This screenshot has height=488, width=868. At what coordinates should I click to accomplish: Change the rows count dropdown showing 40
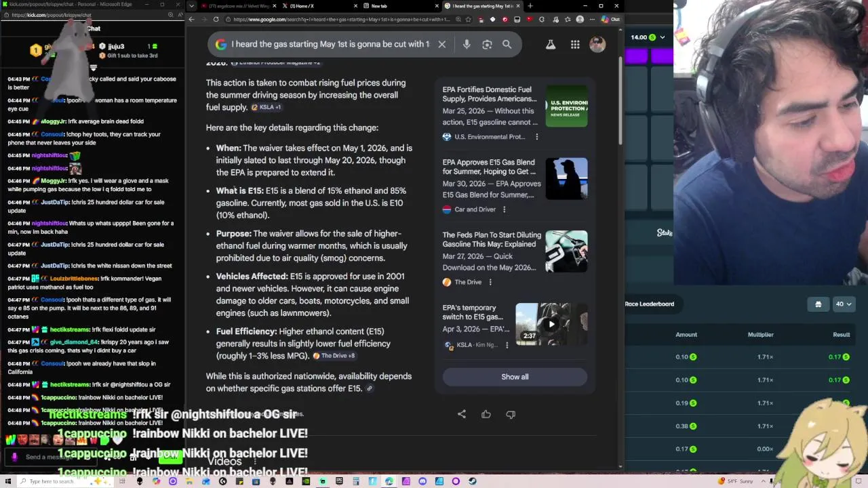click(x=844, y=304)
